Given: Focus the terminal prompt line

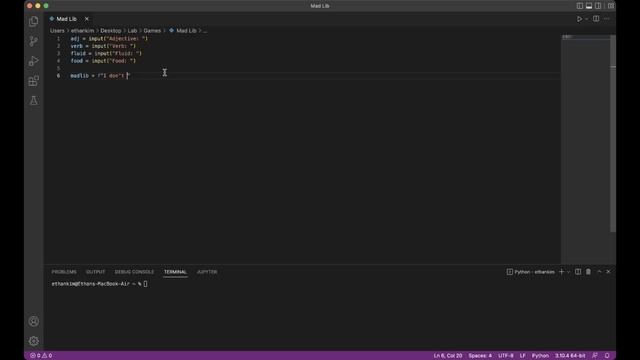Looking at the screenshot, I should pos(99,284).
